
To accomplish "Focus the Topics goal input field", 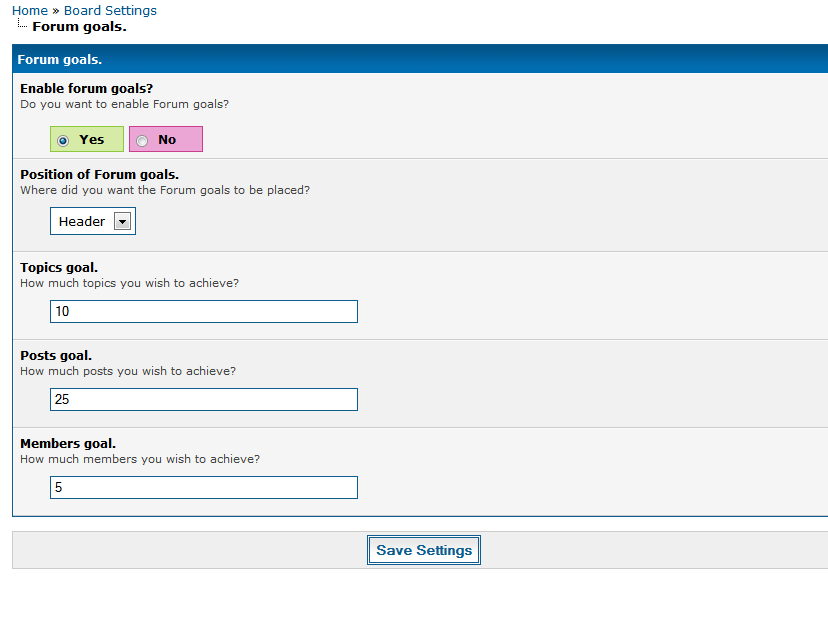I will [204, 312].
